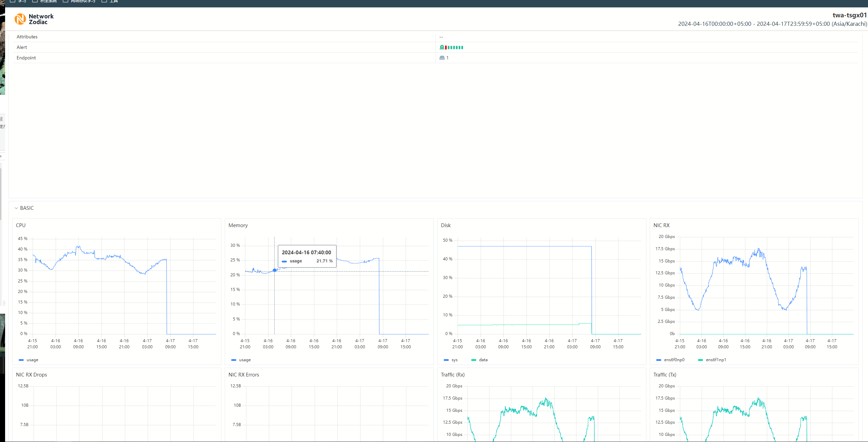Select the Attributes row label
This screenshot has height=442, width=868.
(27, 37)
